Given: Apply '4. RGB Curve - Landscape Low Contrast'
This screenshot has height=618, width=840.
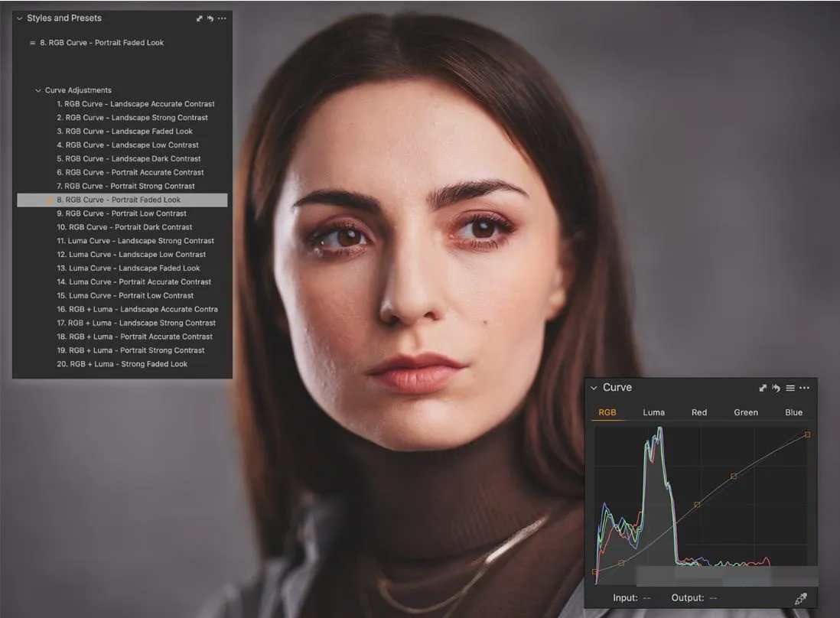Looking at the screenshot, I should (x=128, y=145).
